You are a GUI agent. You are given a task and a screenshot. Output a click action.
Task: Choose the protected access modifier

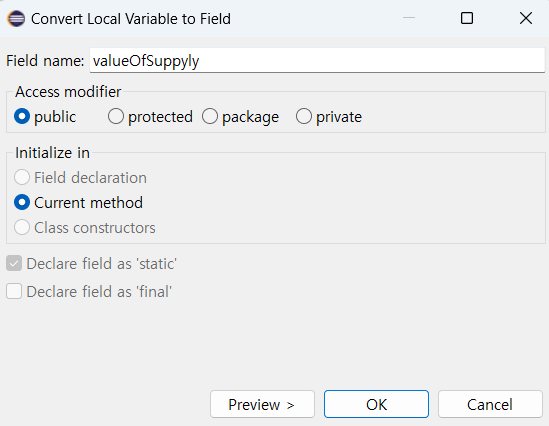click(x=150, y=117)
